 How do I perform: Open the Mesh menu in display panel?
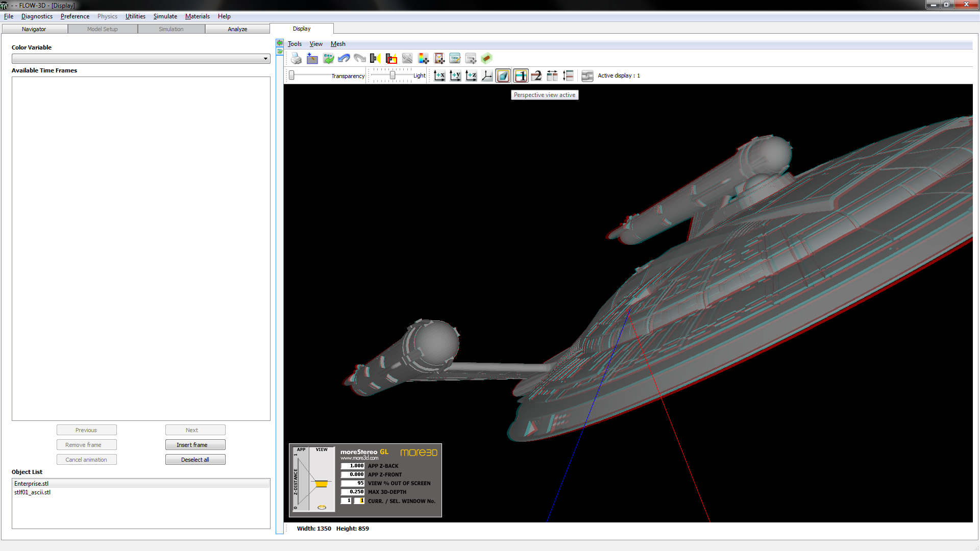click(x=338, y=44)
